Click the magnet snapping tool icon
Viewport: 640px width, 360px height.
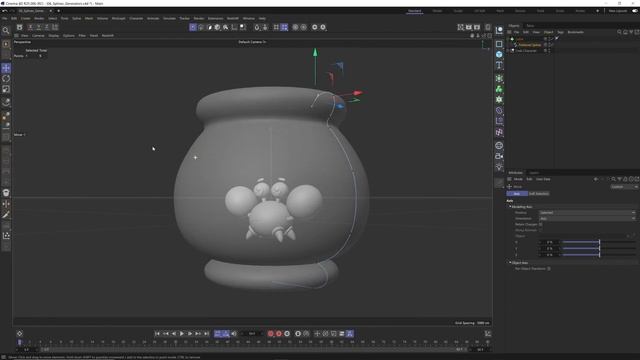257,27
